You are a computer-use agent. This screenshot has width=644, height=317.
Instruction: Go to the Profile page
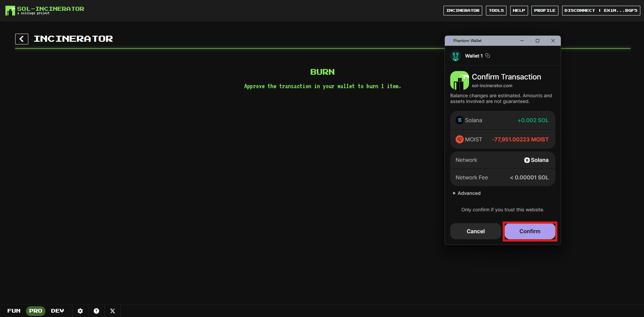coord(545,10)
